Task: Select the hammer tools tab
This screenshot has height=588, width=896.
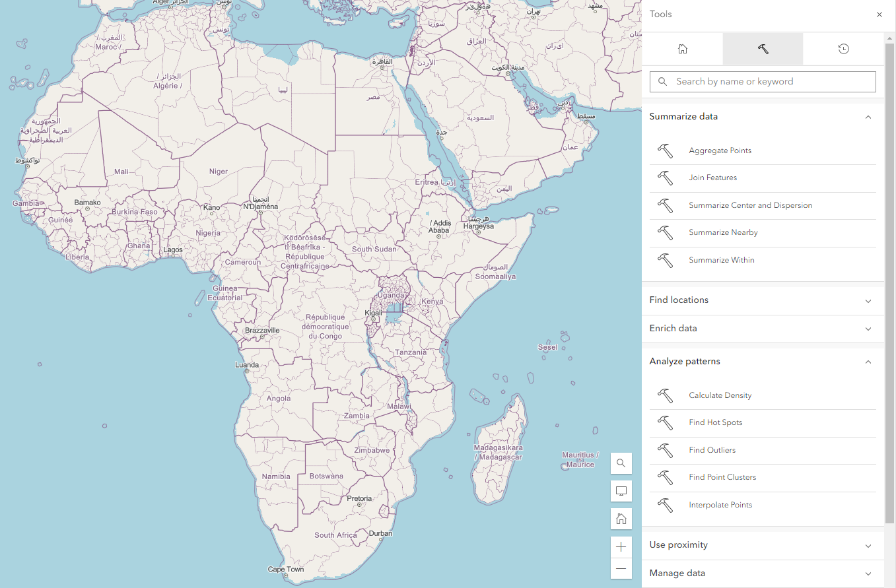Action: [x=763, y=48]
